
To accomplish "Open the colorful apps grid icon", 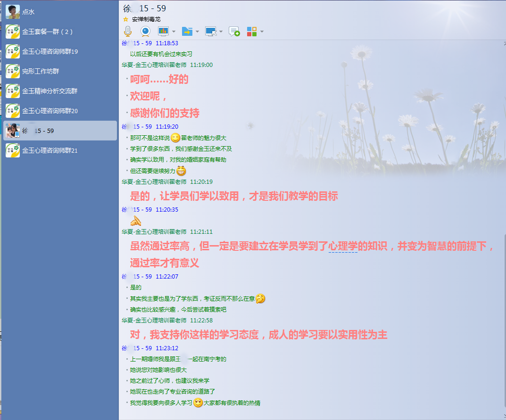I will tap(252, 32).
